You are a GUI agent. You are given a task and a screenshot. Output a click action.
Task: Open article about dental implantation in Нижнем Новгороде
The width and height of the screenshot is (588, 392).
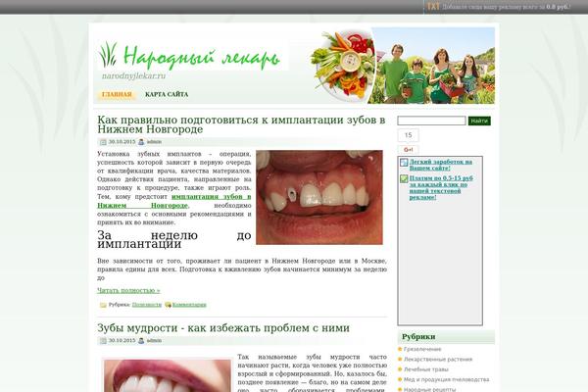click(x=241, y=124)
